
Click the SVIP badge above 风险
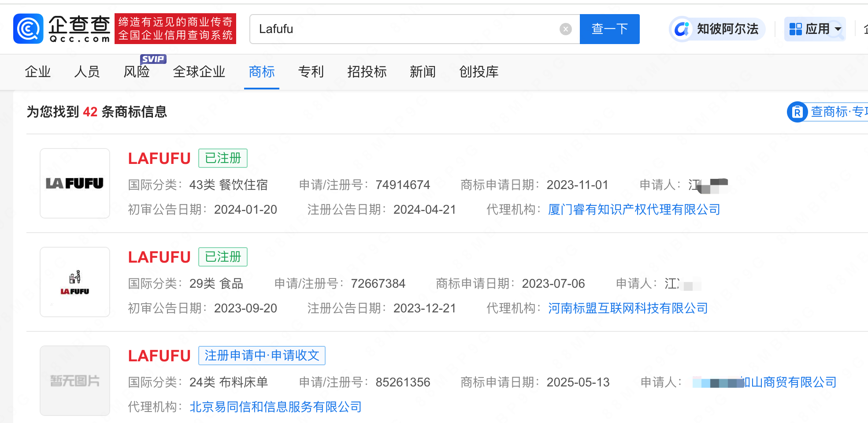point(153,59)
